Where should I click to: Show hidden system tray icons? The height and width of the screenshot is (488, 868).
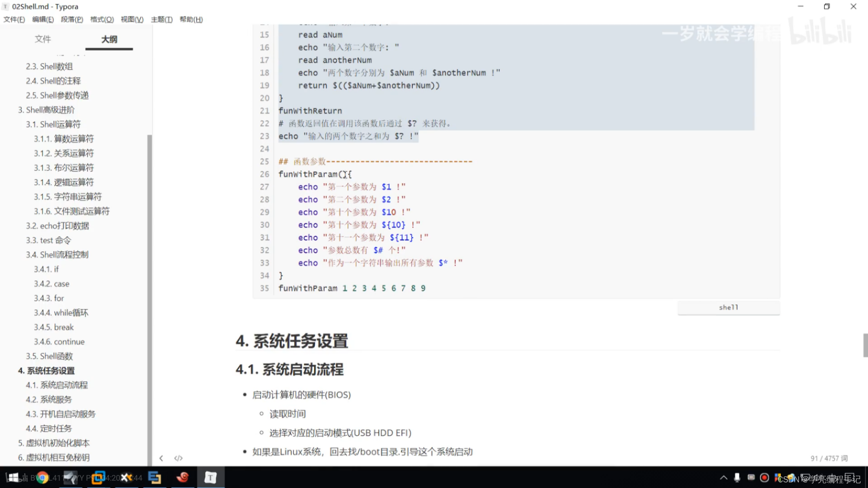pyautogui.click(x=723, y=478)
